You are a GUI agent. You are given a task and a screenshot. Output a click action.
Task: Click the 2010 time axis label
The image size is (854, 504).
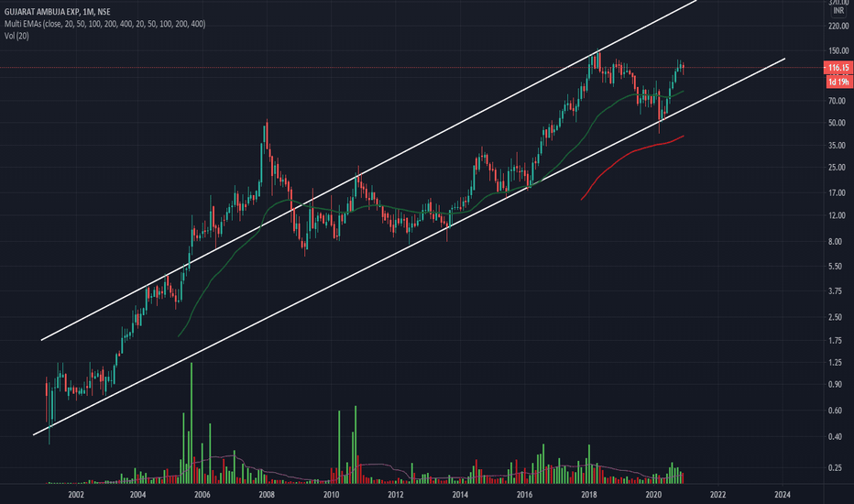click(x=331, y=495)
